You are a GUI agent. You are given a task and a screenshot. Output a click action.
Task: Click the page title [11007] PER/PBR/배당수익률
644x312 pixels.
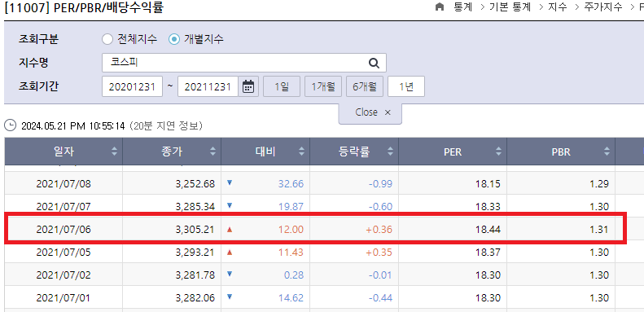click(84, 7)
